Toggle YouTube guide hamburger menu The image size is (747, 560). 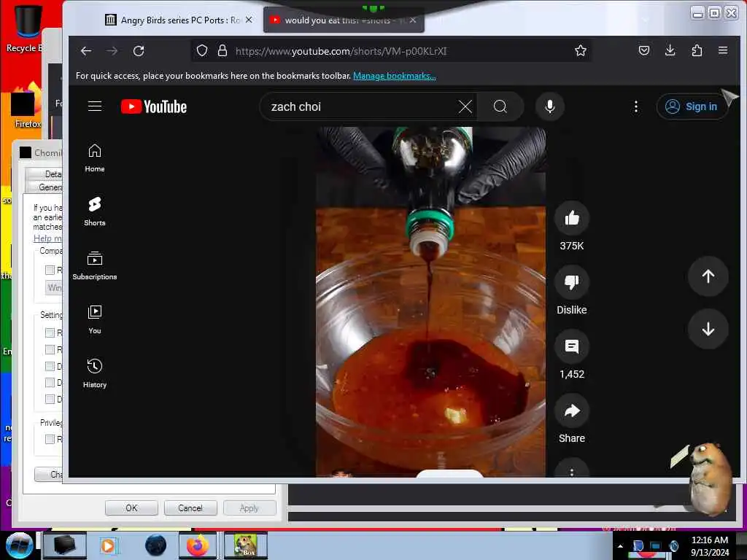coord(95,106)
